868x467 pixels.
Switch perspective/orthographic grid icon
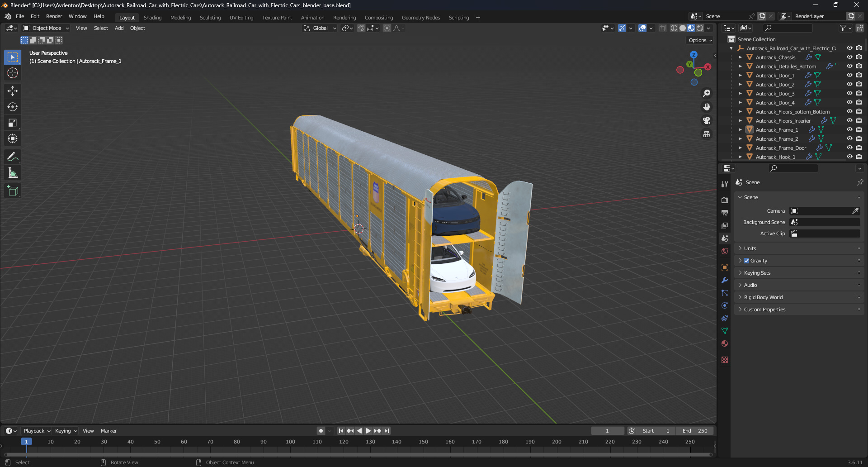(x=707, y=134)
